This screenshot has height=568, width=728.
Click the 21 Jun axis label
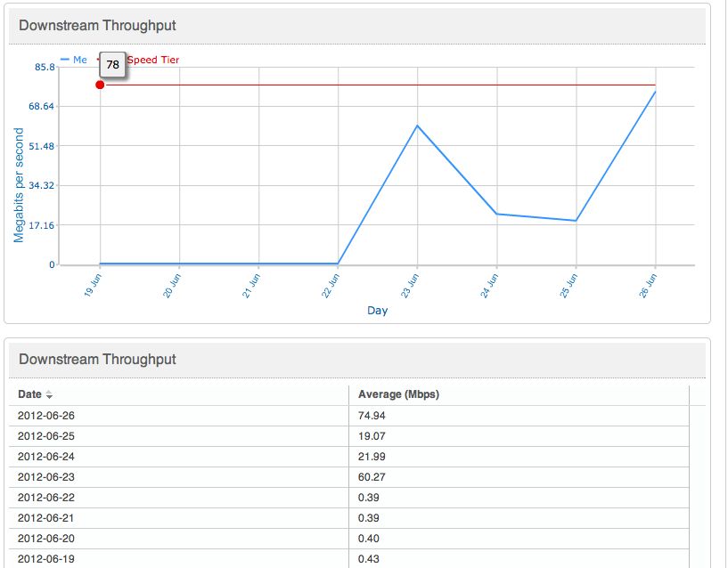coord(251,286)
